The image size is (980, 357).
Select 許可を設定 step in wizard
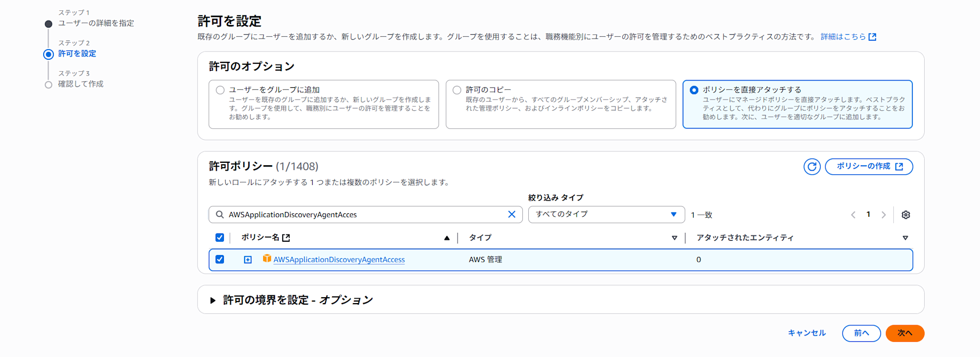tap(77, 53)
